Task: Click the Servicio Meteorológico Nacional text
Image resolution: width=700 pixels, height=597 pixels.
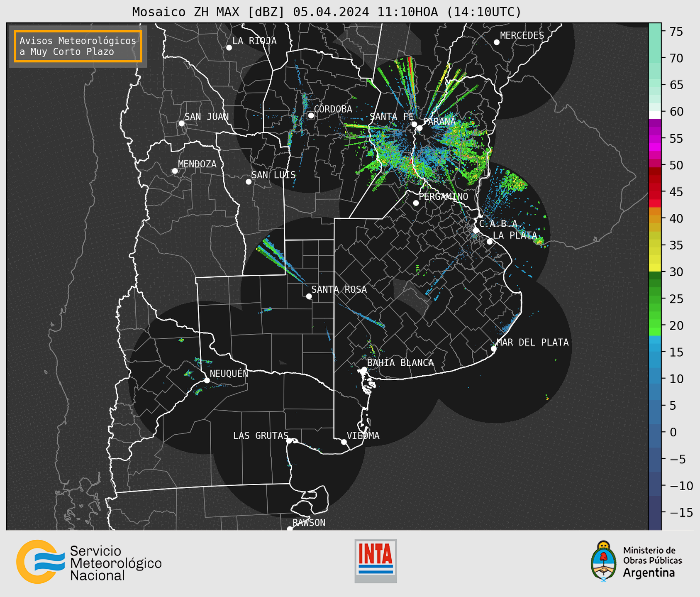Action: 116,563
